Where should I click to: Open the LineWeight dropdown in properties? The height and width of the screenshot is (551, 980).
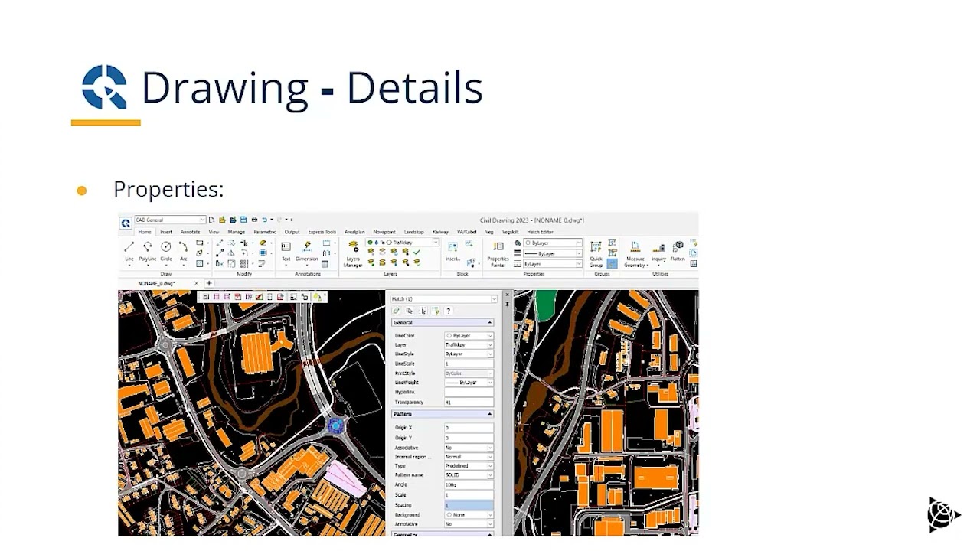click(x=469, y=382)
